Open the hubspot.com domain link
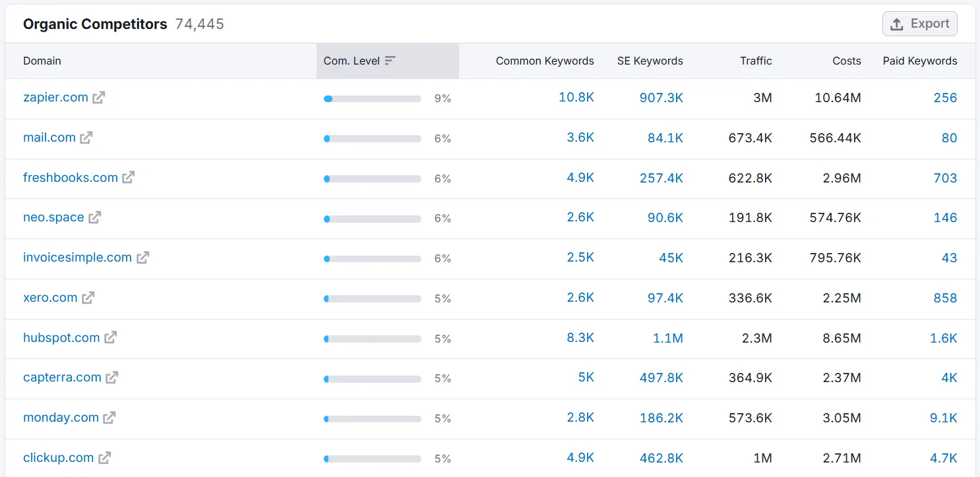Screen dimensions: 980x477 click(x=61, y=337)
